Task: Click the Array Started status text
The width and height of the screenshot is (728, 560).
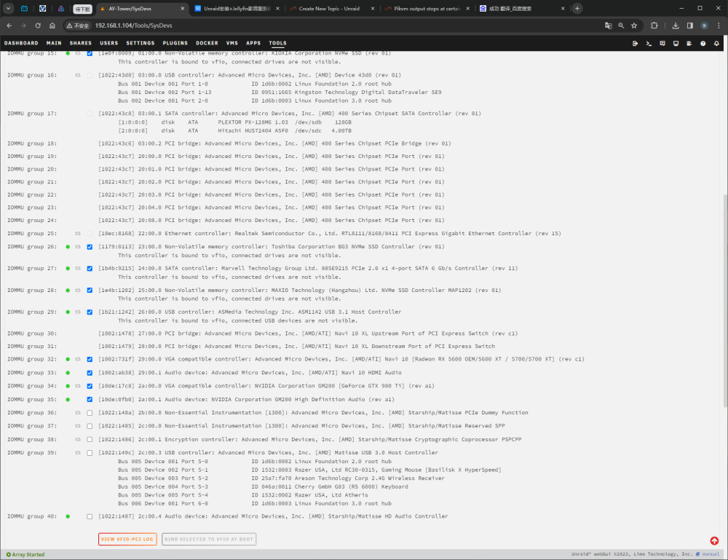Action: pos(28,554)
